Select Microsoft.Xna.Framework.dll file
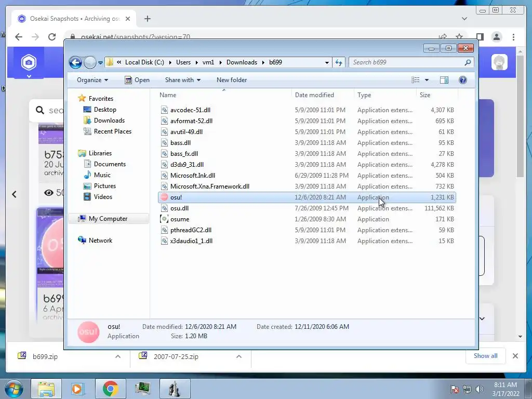The height and width of the screenshot is (399, 532). pyautogui.click(x=210, y=187)
